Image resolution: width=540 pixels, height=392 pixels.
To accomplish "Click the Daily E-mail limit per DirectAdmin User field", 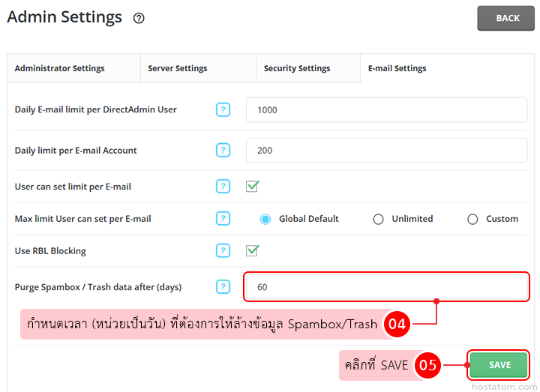I will point(385,109).
